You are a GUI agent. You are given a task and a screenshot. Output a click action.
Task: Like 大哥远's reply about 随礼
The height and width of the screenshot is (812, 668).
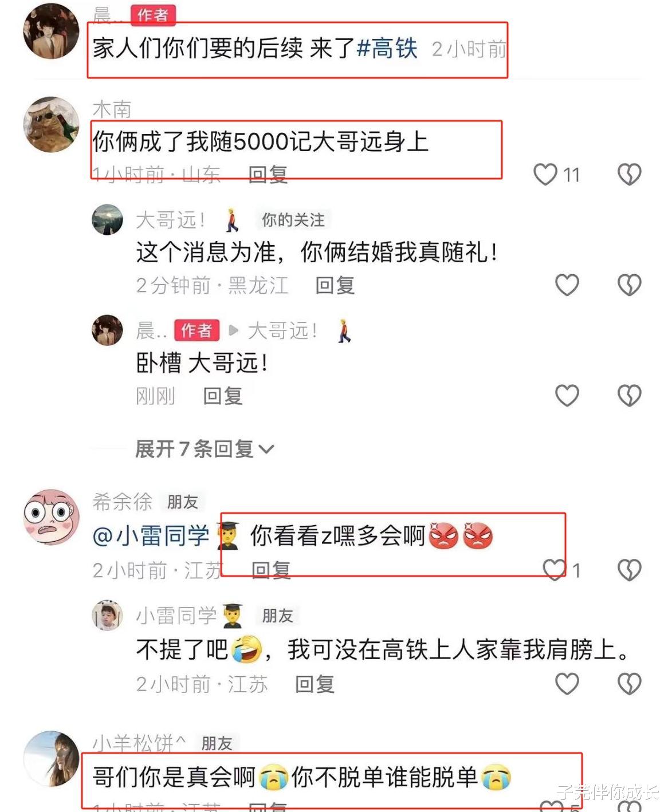coord(567,285)
